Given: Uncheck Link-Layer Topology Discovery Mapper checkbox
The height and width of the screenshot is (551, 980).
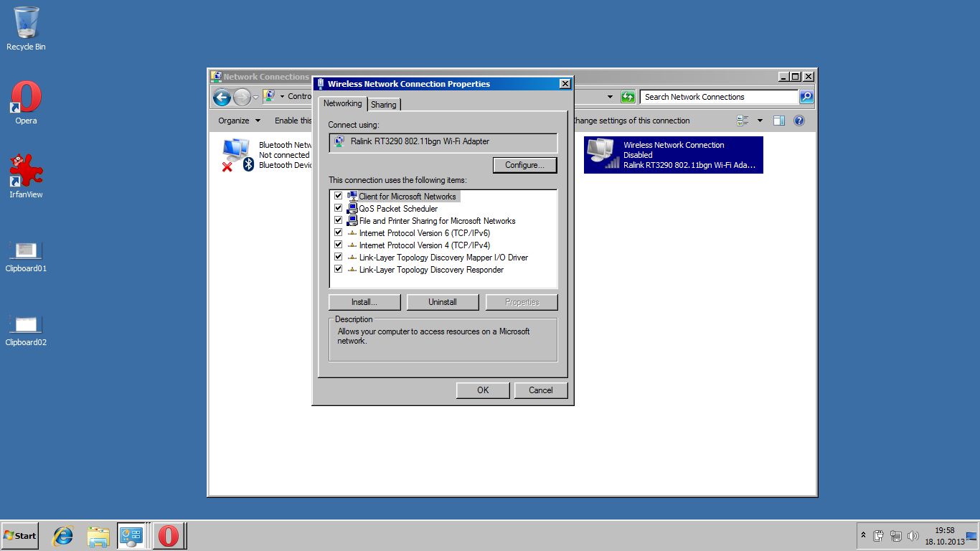Looking at the screenshot, I should click(x=339, y=257).
